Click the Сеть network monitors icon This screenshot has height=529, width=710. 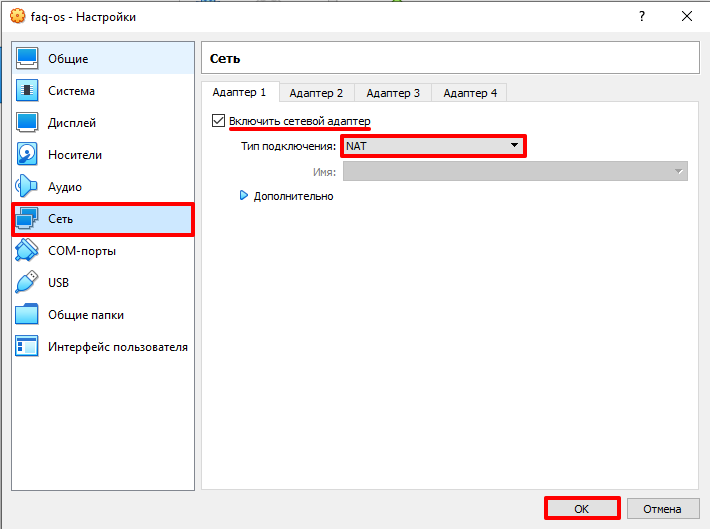tap(27, 218)
